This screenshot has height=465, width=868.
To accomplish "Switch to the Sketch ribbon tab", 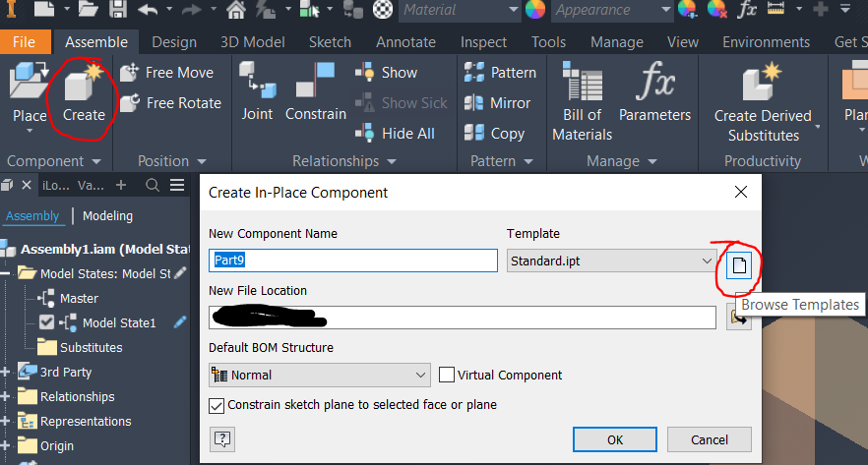I will click(x=330, y=42).
